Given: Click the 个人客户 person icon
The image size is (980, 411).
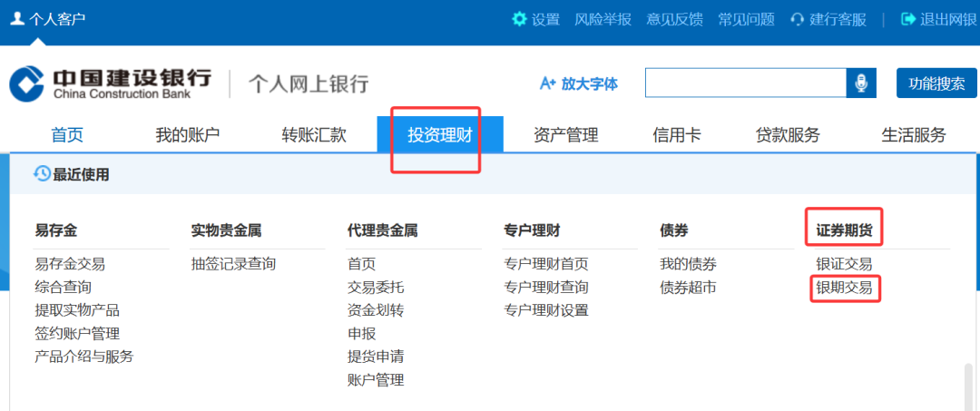Looking at the screenshot, I should [x=17, y=18].
